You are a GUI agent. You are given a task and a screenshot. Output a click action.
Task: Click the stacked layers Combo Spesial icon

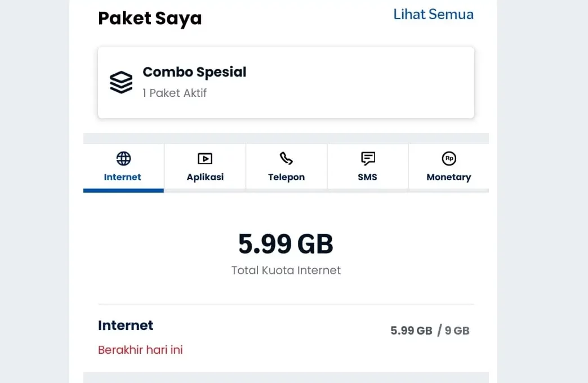pos(121,82)
